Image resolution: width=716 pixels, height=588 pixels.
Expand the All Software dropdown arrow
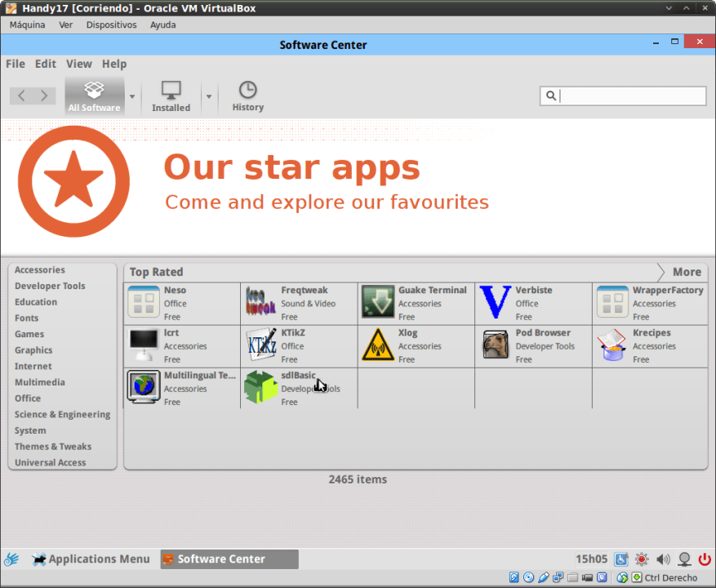[131, 96]
